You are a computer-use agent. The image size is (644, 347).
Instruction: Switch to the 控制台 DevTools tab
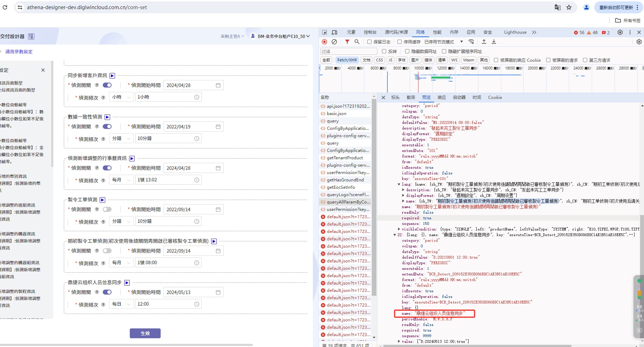coord(370,32)
